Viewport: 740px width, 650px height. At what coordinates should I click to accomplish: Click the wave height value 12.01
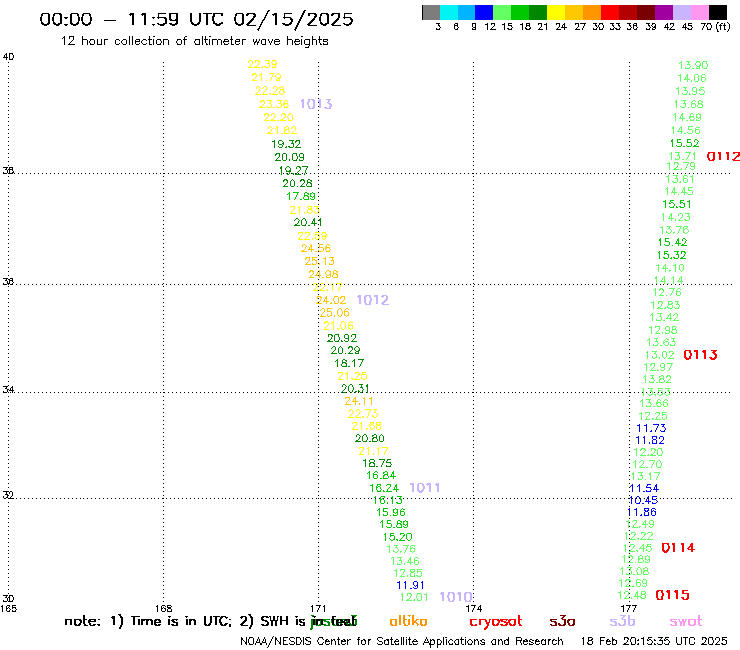click(x=414, y=597)
